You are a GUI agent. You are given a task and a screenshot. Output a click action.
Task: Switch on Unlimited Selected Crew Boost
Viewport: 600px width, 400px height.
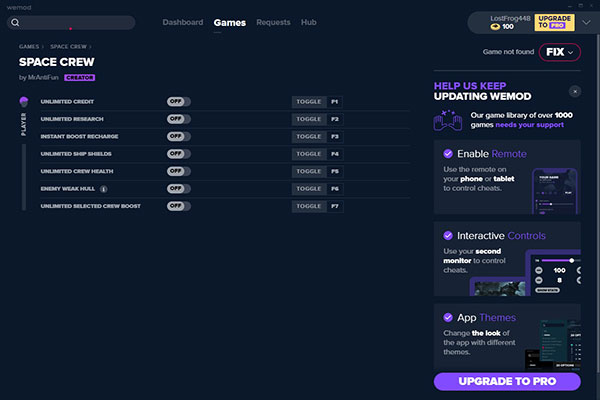click(179, 206)
